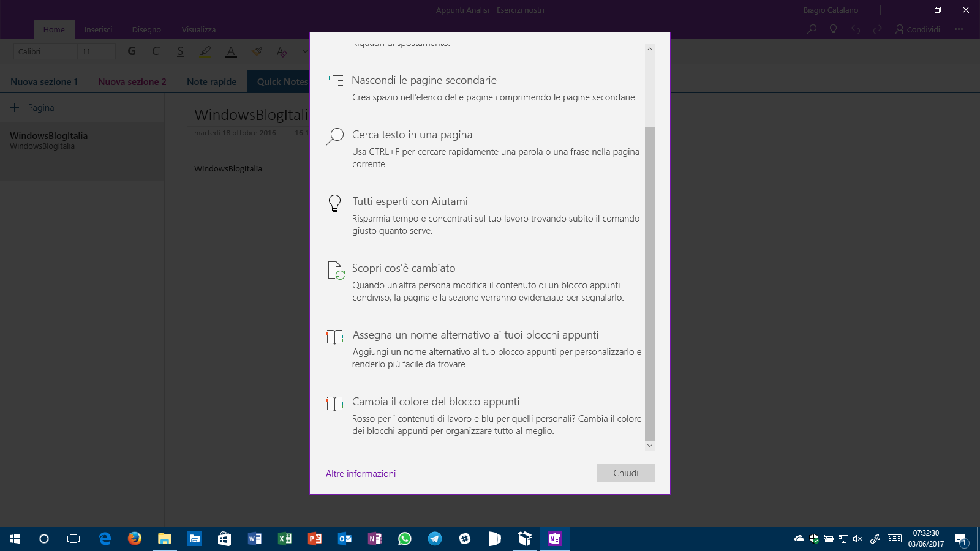Click the lightbulb Tell Me icon
The width and height of the screenshot is (980, 551).
coord(833,29)
